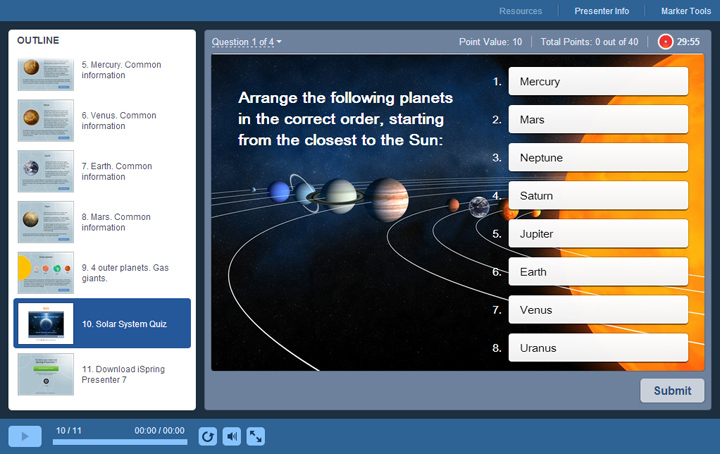Open the Marker Tools menu
The image size is (720, 454).
(686, 11)
